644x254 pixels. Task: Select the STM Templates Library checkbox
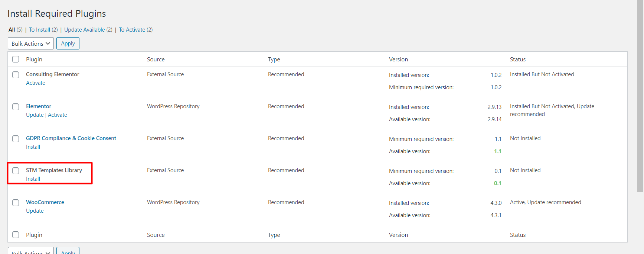pos(16,171)
